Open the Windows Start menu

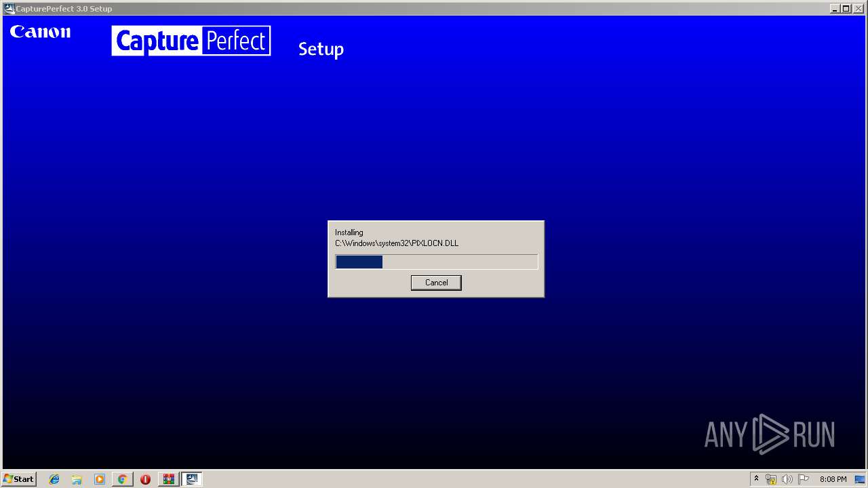pyautogui.click(x=19, y=479)
